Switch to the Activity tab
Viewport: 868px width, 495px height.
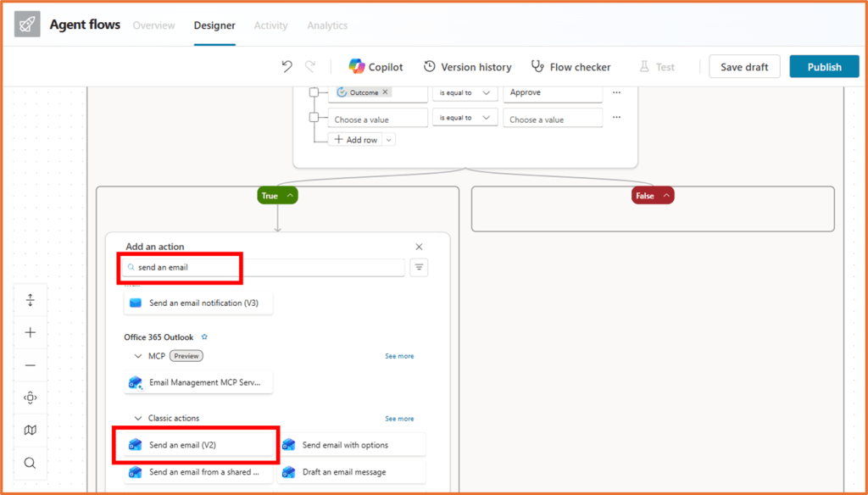tap(270, 25)
